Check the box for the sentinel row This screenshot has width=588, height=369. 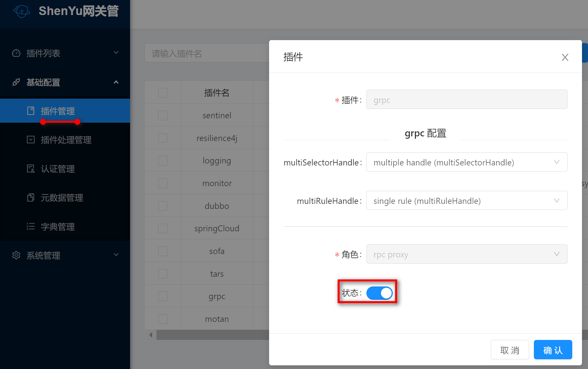point(163,115)
